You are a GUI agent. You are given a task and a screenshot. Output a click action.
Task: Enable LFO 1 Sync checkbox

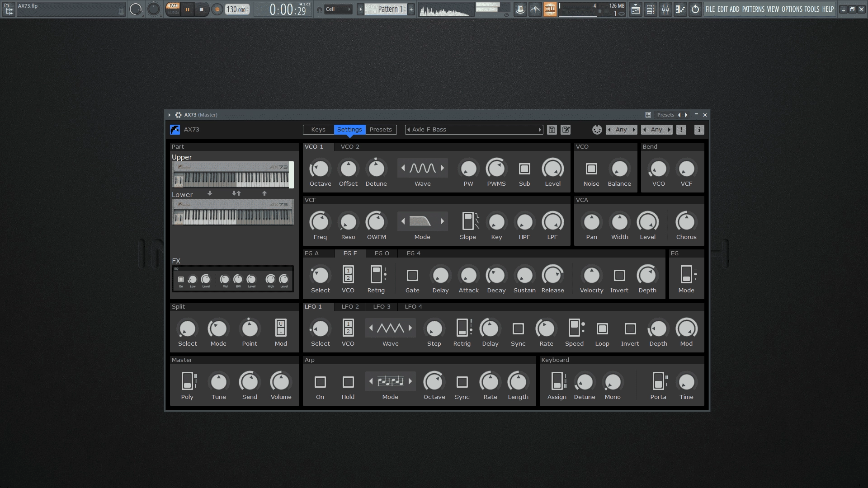tap(518, 328)
